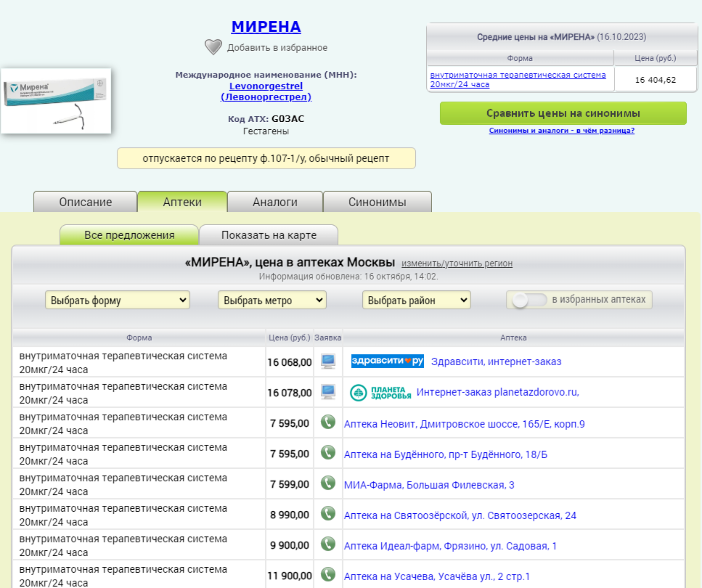702x588 pixels.
Task: Open 'Интернет-заказ planetazdorovo.ru' link
Action: click(498, 392)
